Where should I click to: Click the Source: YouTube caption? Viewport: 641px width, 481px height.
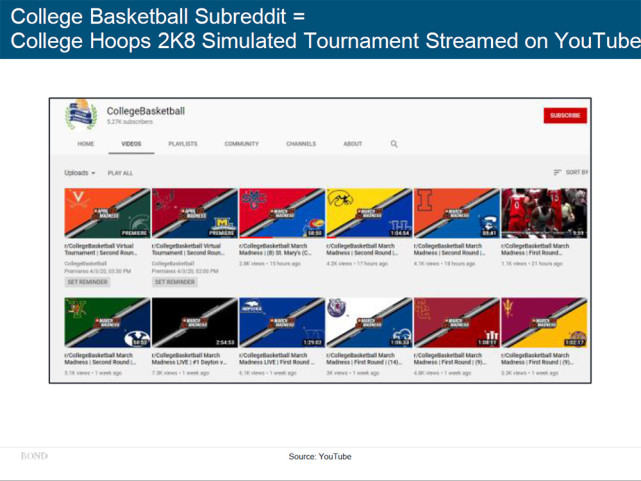[x=320, y=456]
